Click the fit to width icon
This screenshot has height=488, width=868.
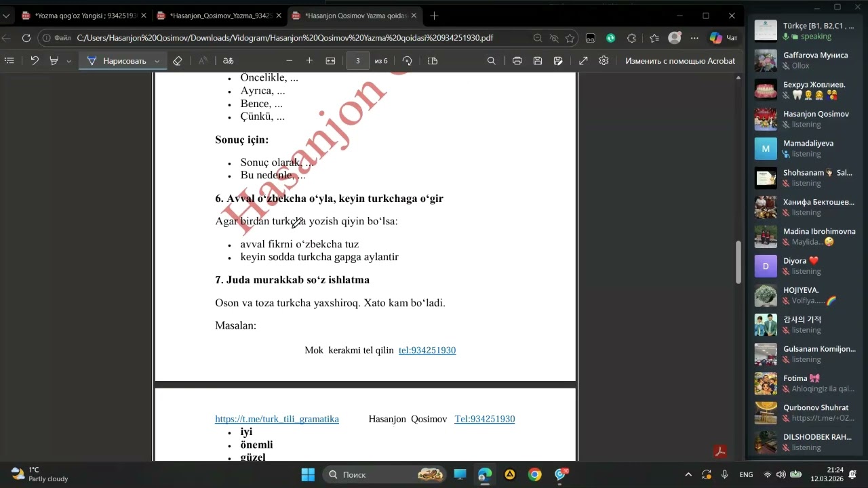coord(330,61)
